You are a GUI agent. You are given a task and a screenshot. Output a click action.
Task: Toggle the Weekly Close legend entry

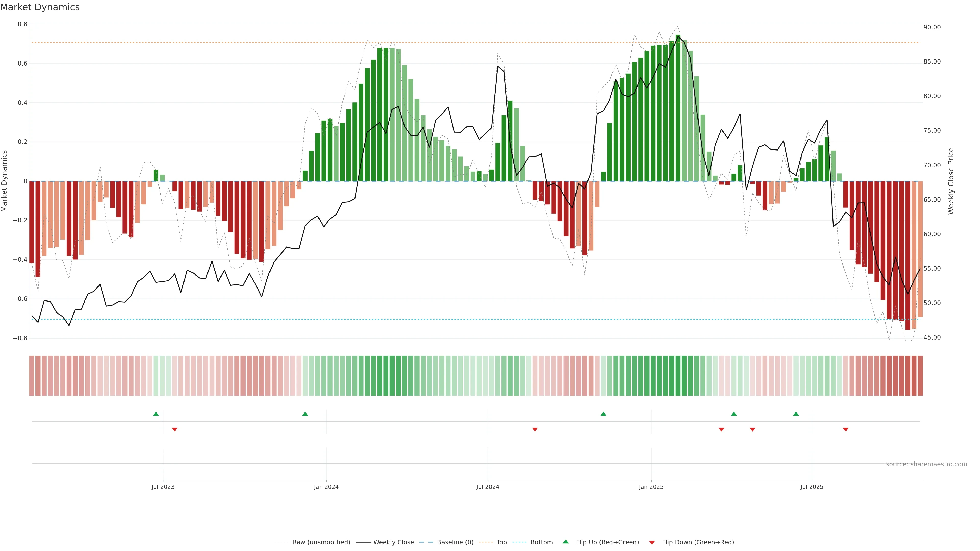(393, 542)
